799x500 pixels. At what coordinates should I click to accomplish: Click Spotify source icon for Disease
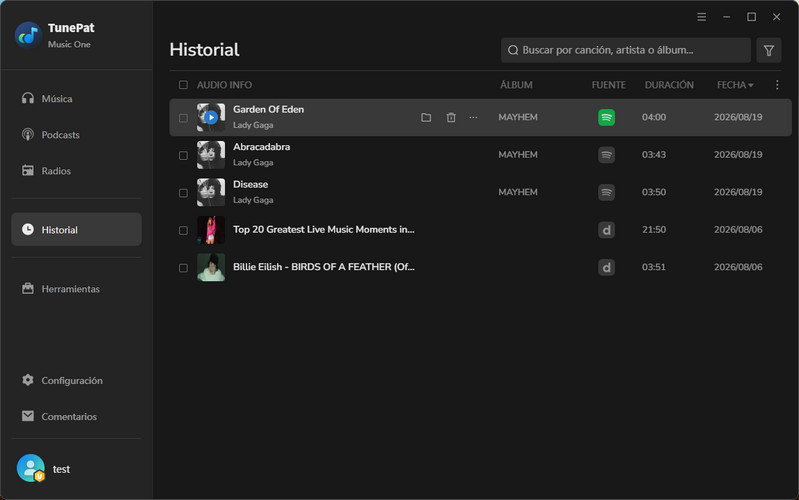[x=606, y=192]
